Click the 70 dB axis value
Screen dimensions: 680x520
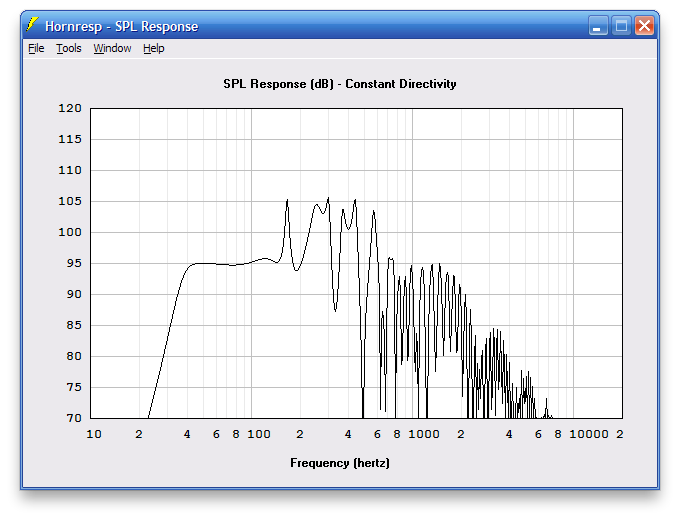click(x=74, y=418)
